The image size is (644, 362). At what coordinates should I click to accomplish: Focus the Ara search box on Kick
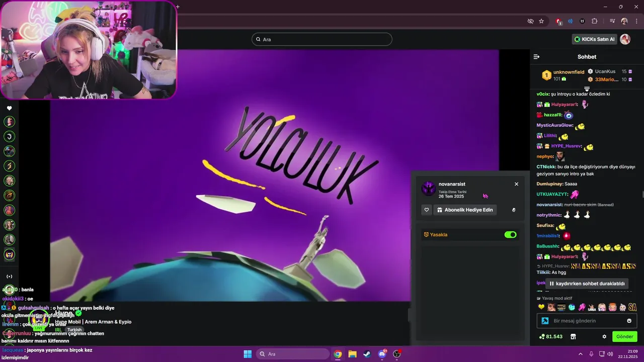[322, 39]
